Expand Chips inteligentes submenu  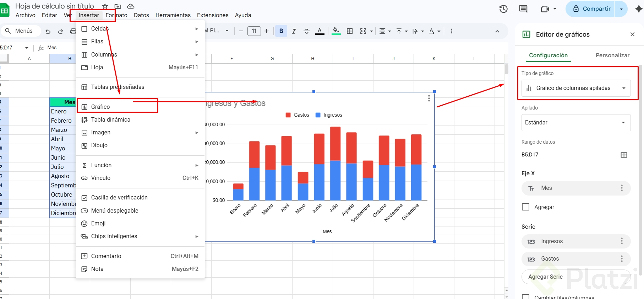tap(140, 236)
